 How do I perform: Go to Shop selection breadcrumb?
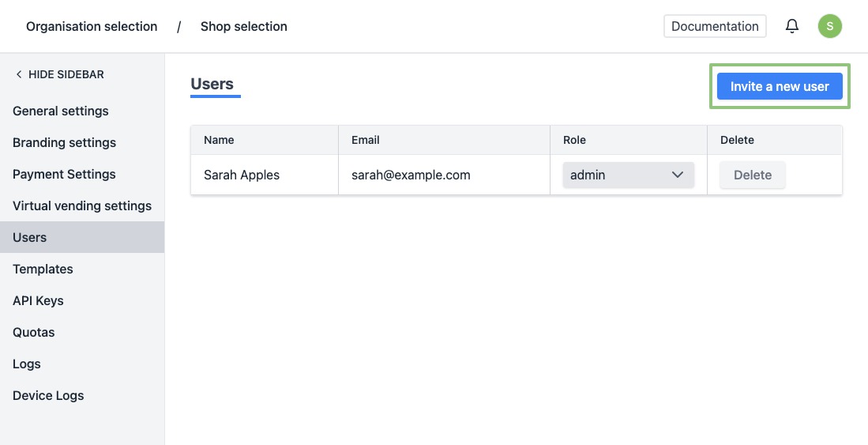(x=243, y=26)
